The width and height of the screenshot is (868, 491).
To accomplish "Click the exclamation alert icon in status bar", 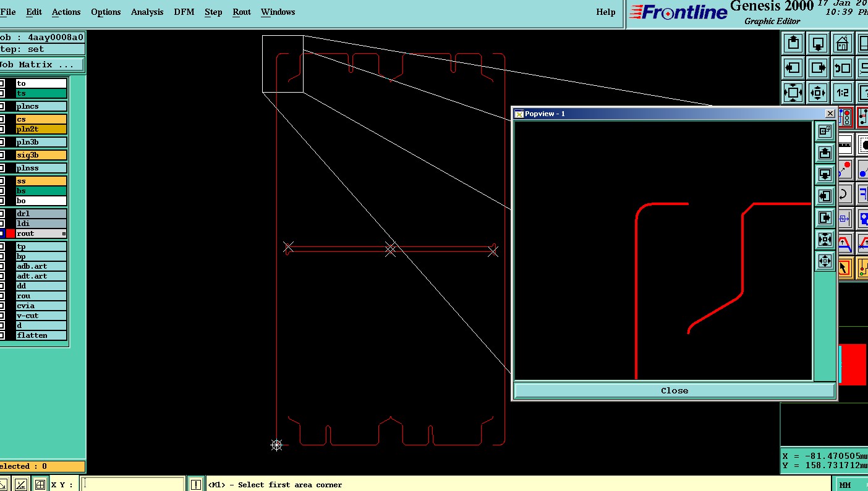I will [x=196, y=485].
